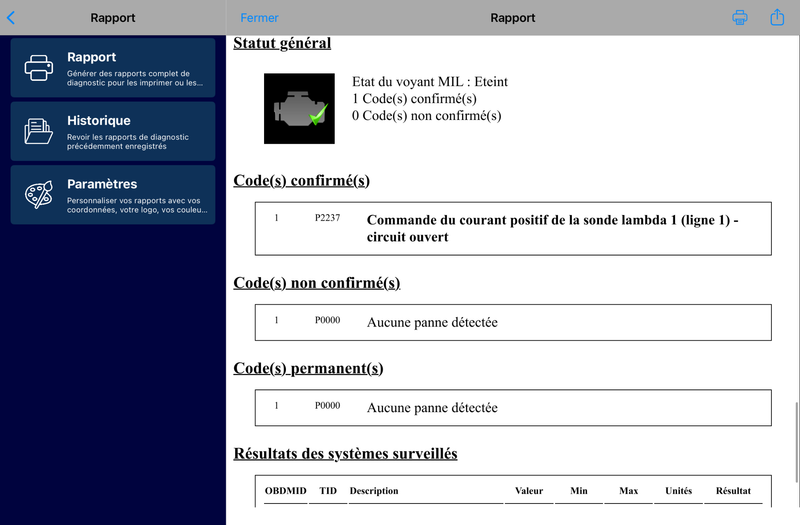Click the OBDMID column header
This screenshot has height=525, width=800.
(286, 491)
